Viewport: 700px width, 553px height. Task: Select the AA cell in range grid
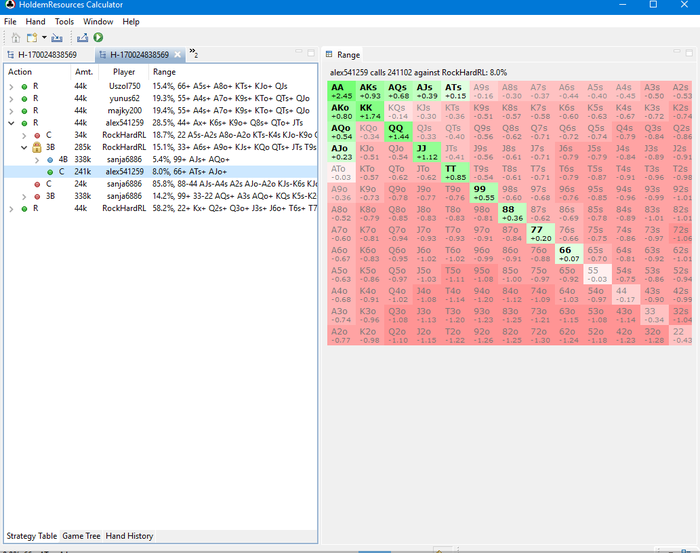[341, 91]
